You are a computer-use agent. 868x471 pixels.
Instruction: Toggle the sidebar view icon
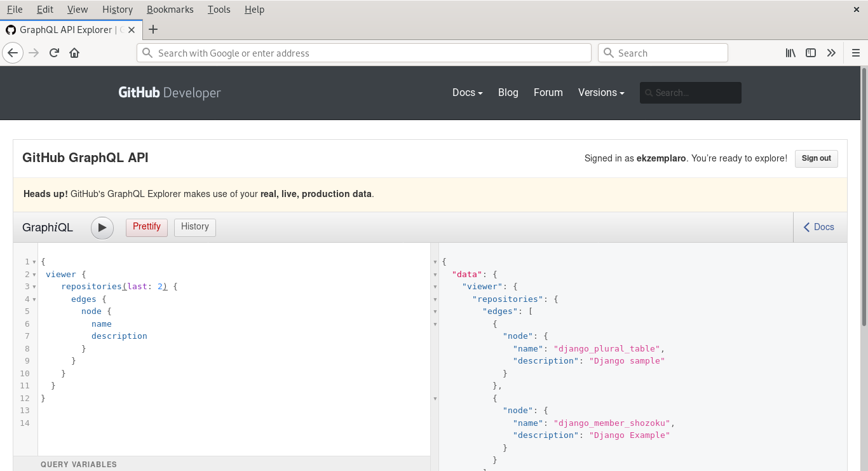click(811, 53)
